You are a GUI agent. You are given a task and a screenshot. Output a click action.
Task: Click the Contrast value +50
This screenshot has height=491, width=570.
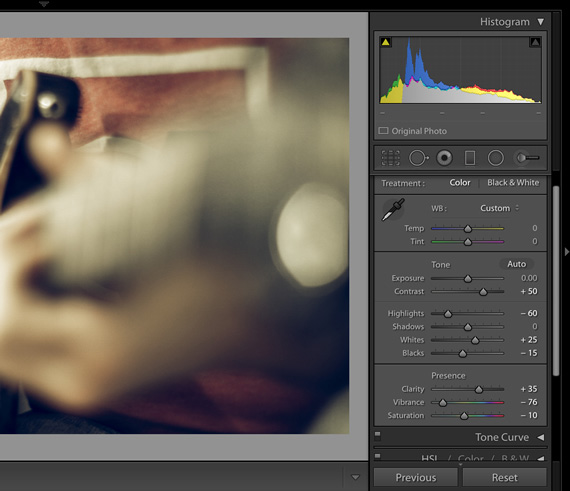point(529,291)
